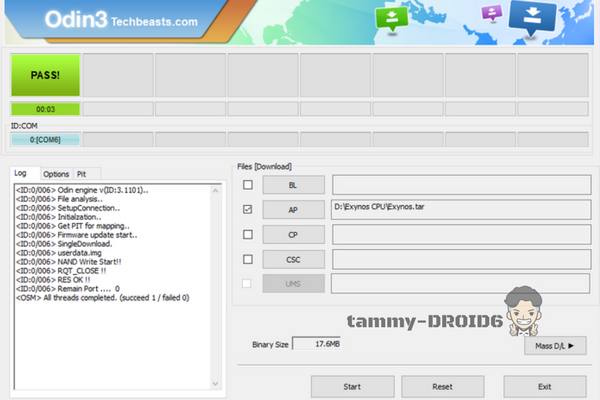
Task: Enable the CP file checkbox
Action: [248, 234]
